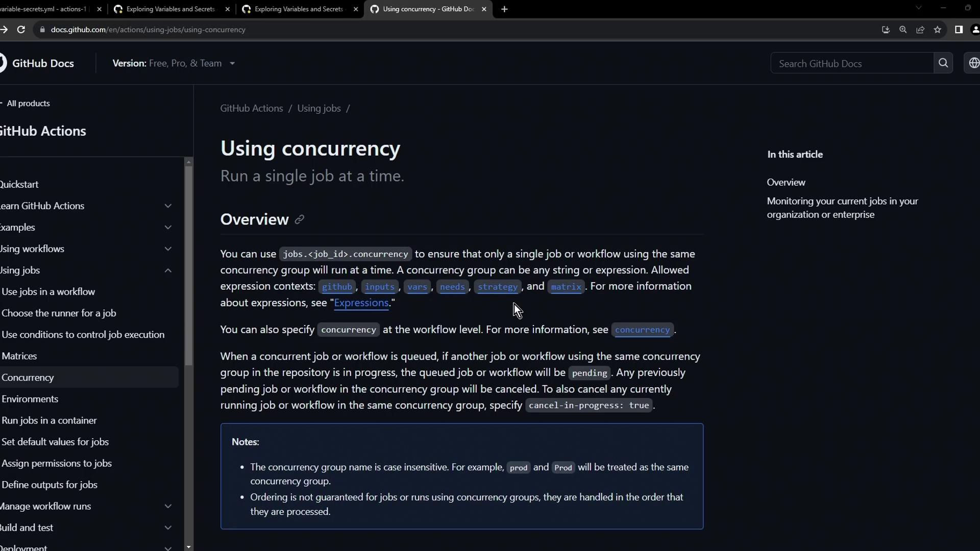Click the Search GitHub Docs field
This screenshot has height=551, width=980.
[851, 63]
